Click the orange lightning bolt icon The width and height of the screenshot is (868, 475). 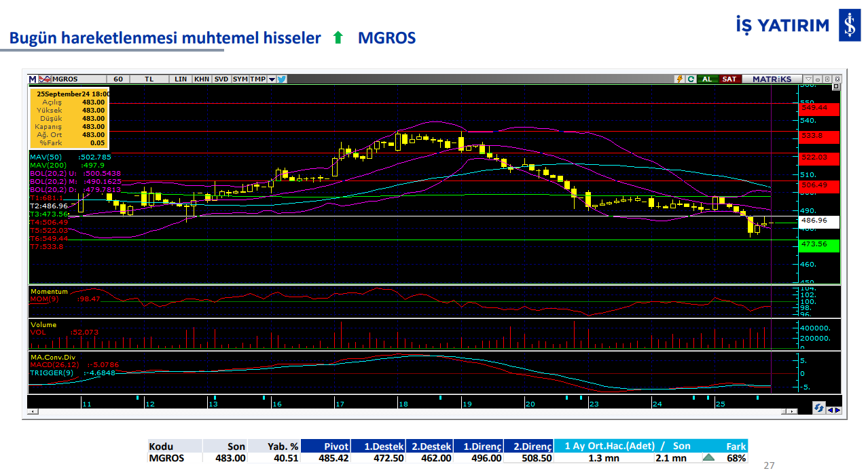point(679,79)
